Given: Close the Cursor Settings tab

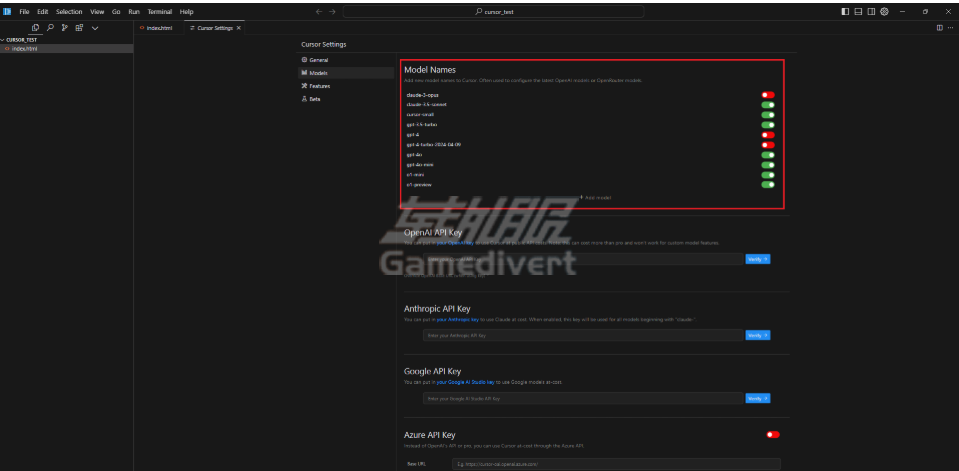Looking at the screenshot, I should (238, 28).
